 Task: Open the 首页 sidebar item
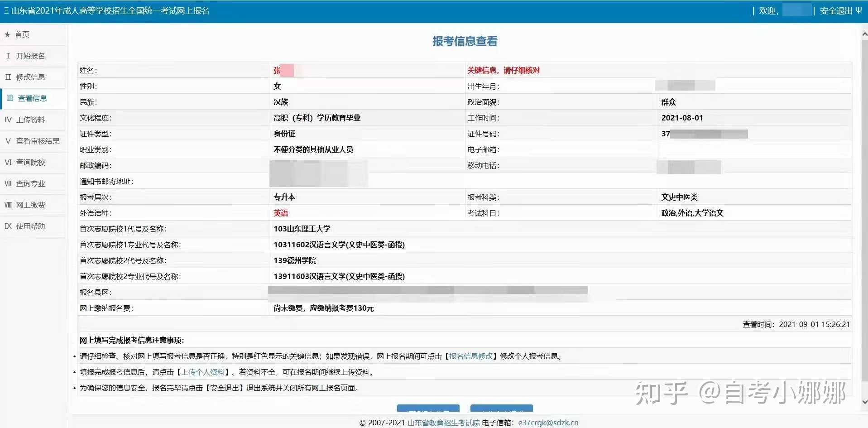pyautogui.click(x=34, y=34)
